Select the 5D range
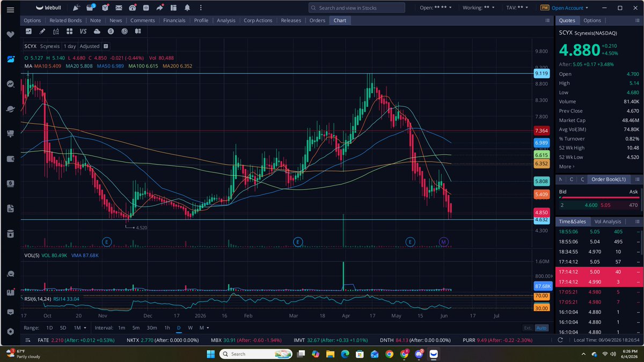 63,328
